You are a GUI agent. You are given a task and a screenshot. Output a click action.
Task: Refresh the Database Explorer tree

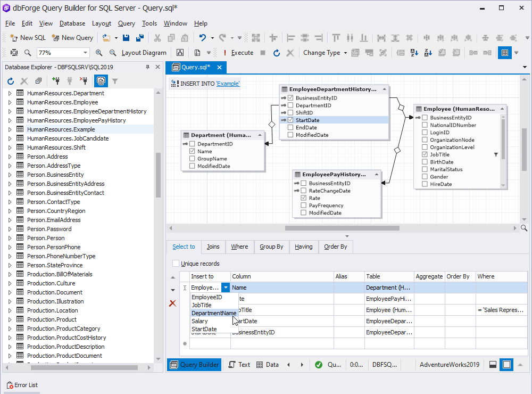11,81
